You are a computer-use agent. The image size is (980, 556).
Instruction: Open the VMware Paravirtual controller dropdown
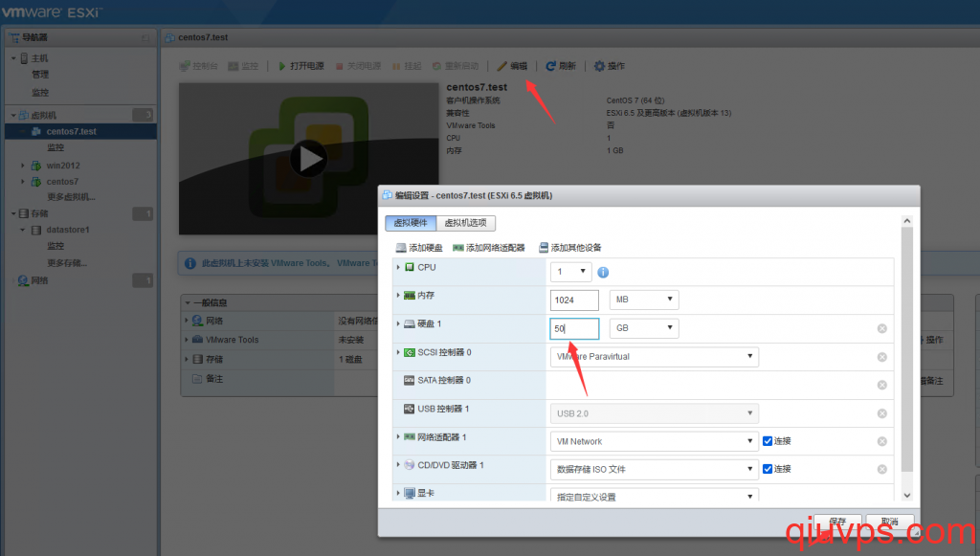pos(655,357)
